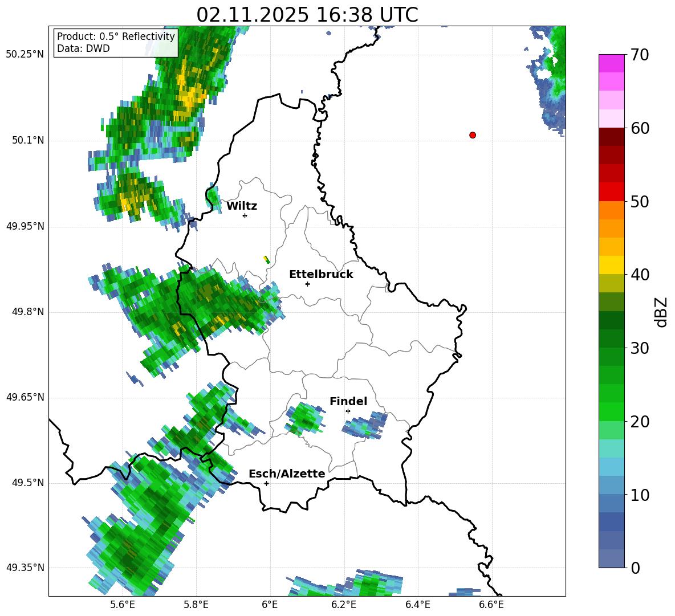Pick the dark red colorbar band just below 60
This screenshot has width=675, height=616.
[x=611, y=137]
